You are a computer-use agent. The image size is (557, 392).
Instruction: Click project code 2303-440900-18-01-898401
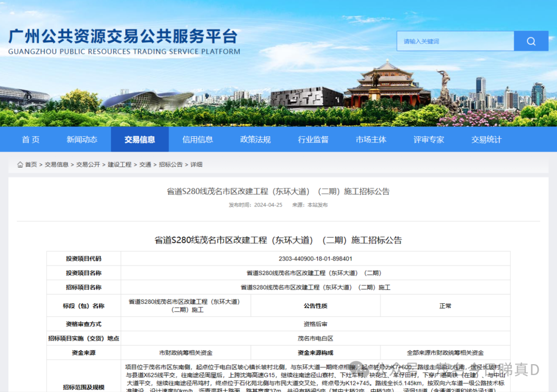point(316,259)
